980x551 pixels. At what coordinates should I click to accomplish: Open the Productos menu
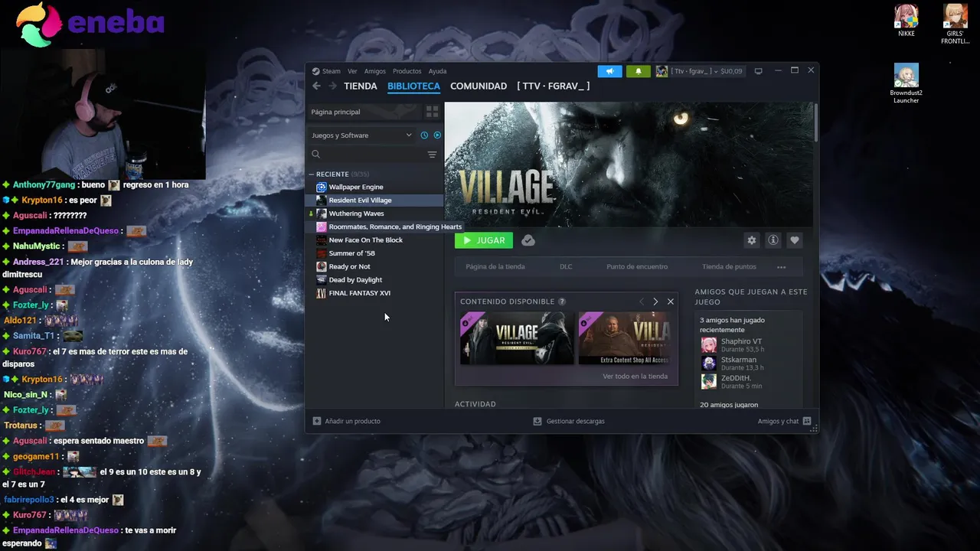tap(407, 71)
